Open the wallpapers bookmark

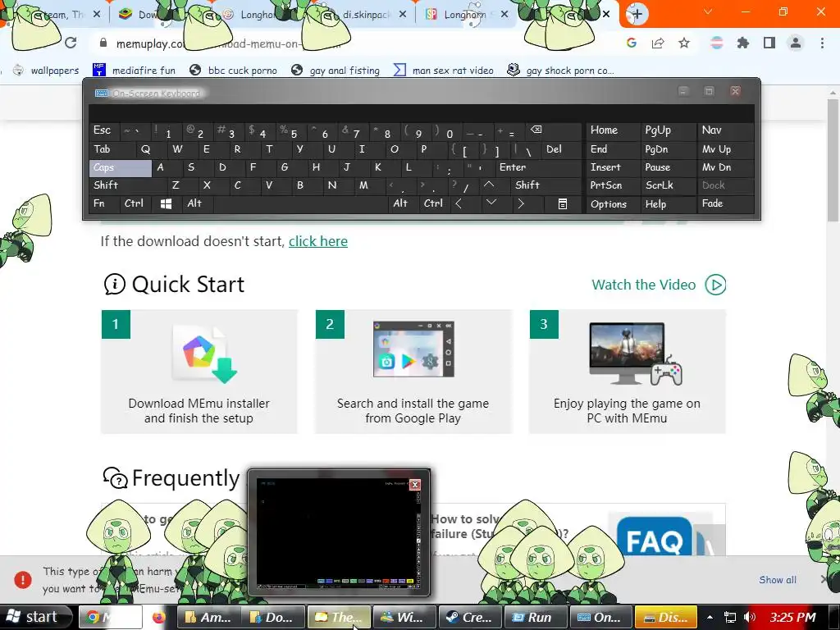click(47, 71)
